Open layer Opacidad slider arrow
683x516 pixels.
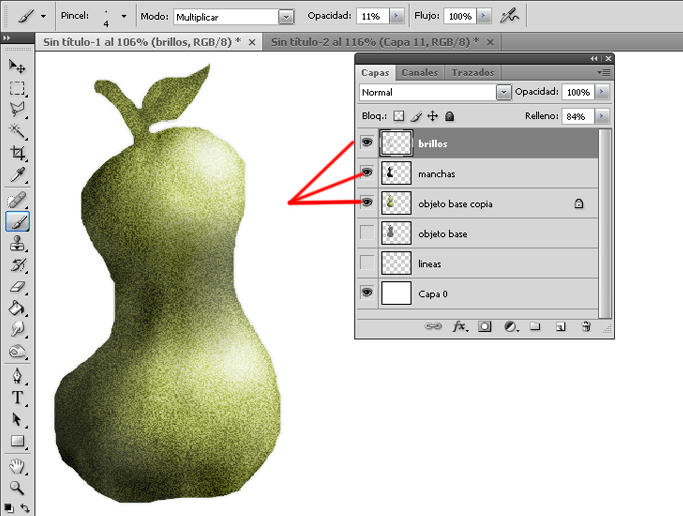[x=602, y=92]
